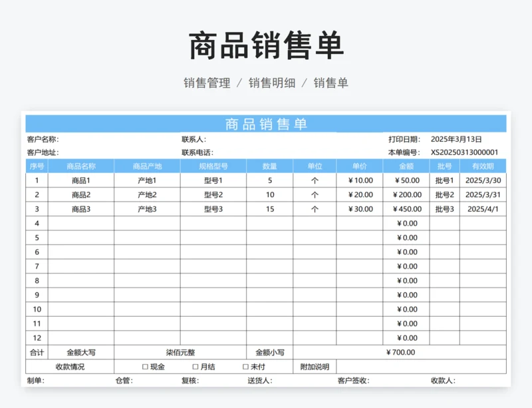The image size is (532, 408).
Task: Click the 收款情况 label cell
Action: (70, 367)
